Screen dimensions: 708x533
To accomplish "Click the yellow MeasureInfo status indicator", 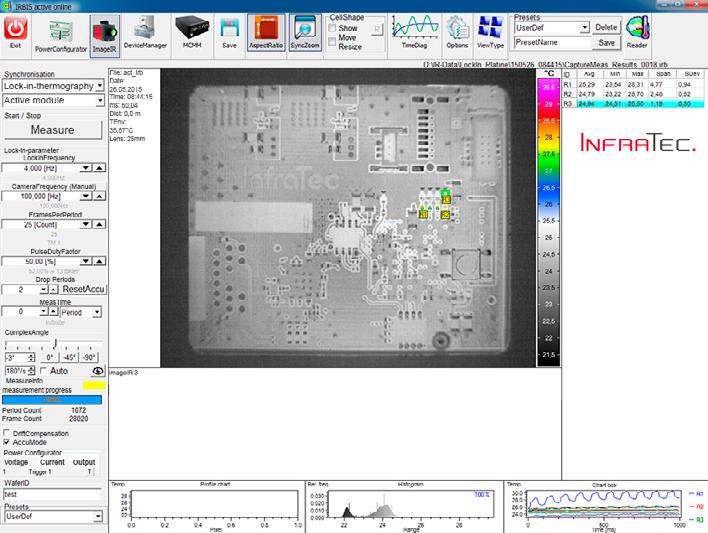I will (94, 385).
